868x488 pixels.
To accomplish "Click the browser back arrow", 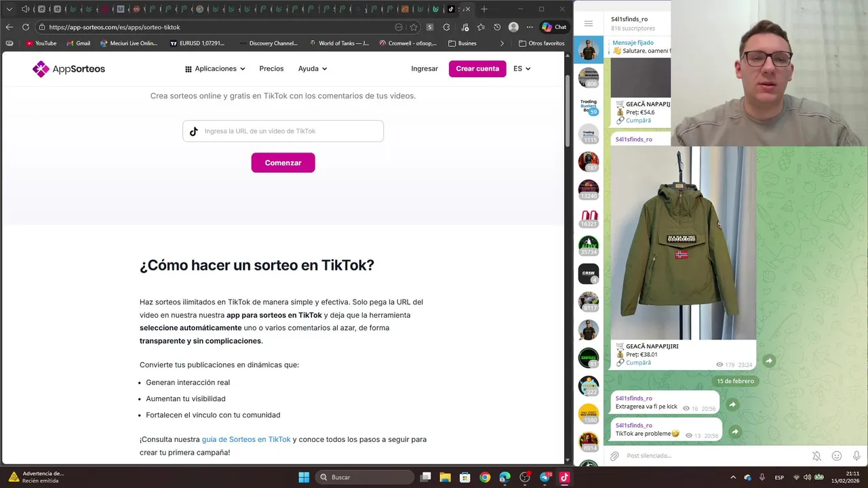I will point(9,27).
